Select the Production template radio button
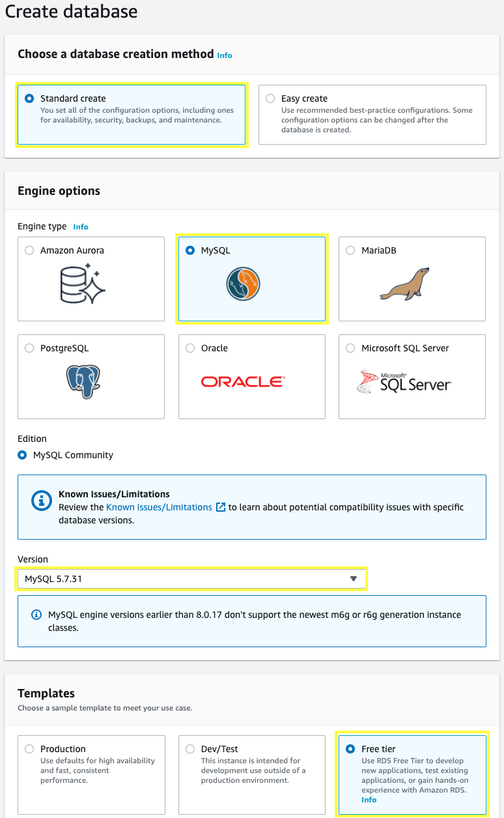The height and width of the screenshot is (818, 504). (29, 749)
